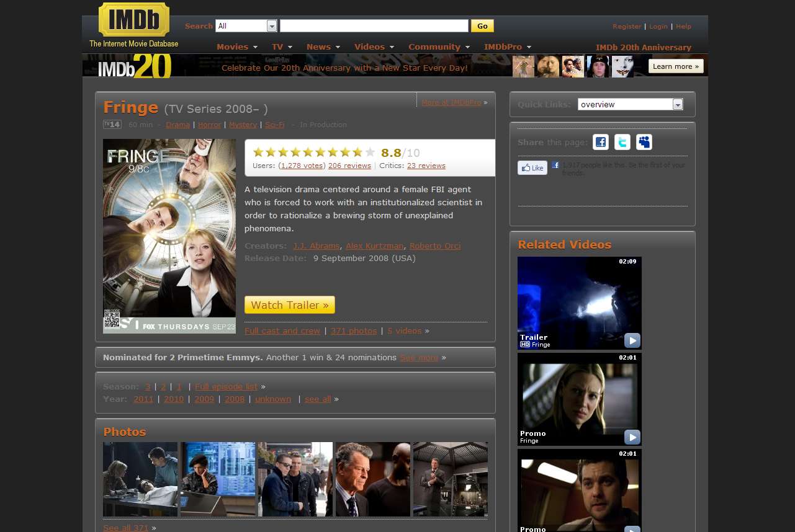Click the Register link
This screenshot has width=795, height=532.
(x=627, y=26)
